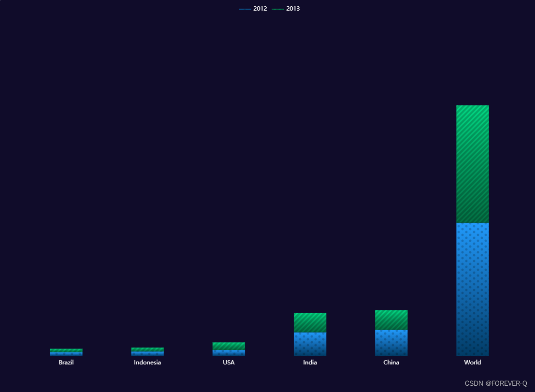
Task: Click the Indonesia bar's green segment
Action: (147, 349)
